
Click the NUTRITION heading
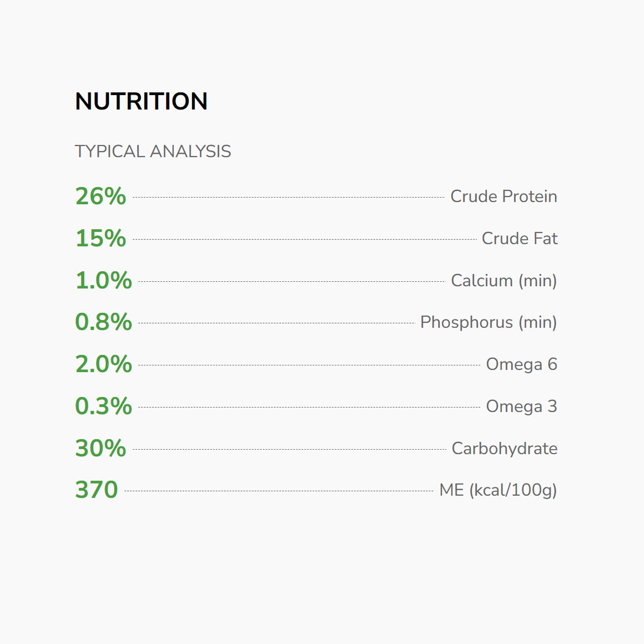click(x=141, y=101)
